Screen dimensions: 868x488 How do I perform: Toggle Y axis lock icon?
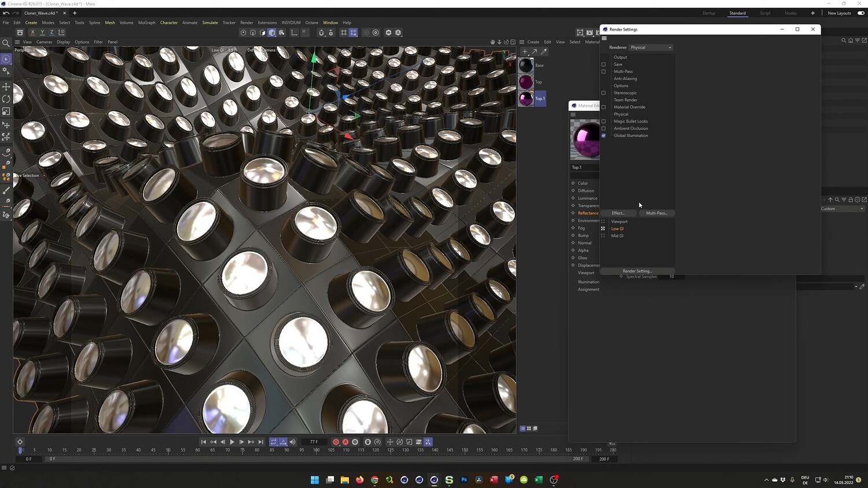(x=42, y=32)
